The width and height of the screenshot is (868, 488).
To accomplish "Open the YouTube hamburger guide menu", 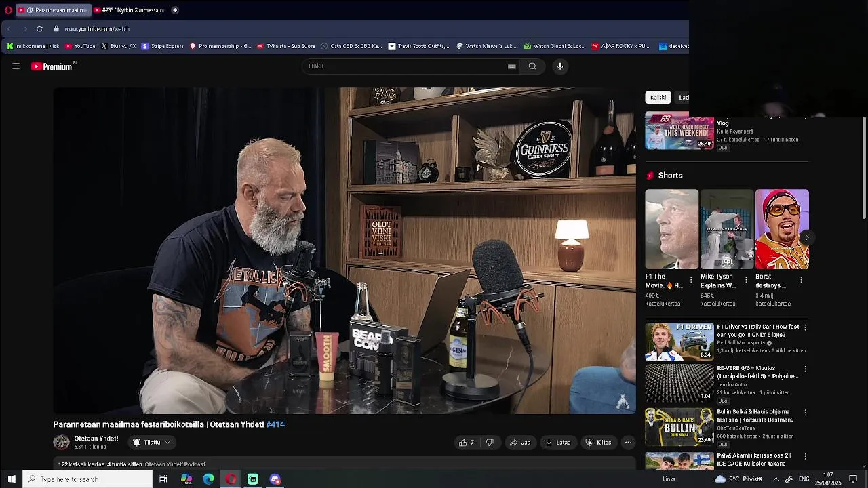I will (16, 66).
